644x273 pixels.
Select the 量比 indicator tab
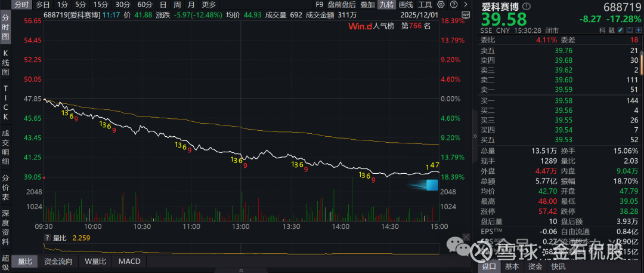(24, 261)
